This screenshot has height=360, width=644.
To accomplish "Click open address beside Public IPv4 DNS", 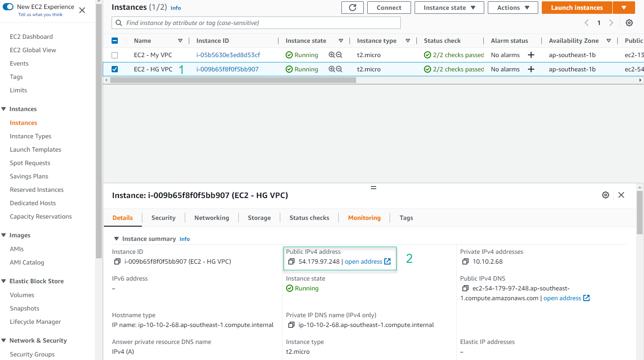I will pos(566,298).
